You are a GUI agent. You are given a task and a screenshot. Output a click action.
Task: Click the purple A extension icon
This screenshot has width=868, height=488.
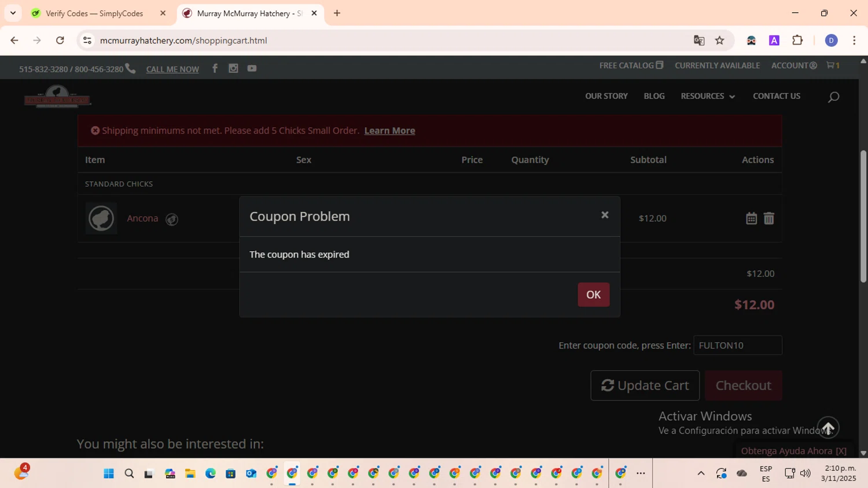point(774,41)
